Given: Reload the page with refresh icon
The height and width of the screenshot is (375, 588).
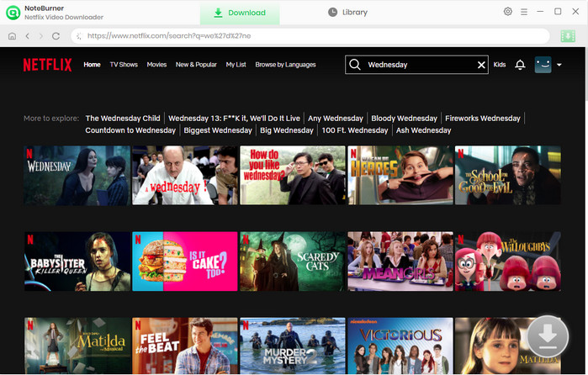Looking at the screenshot, I should [56, 36].
